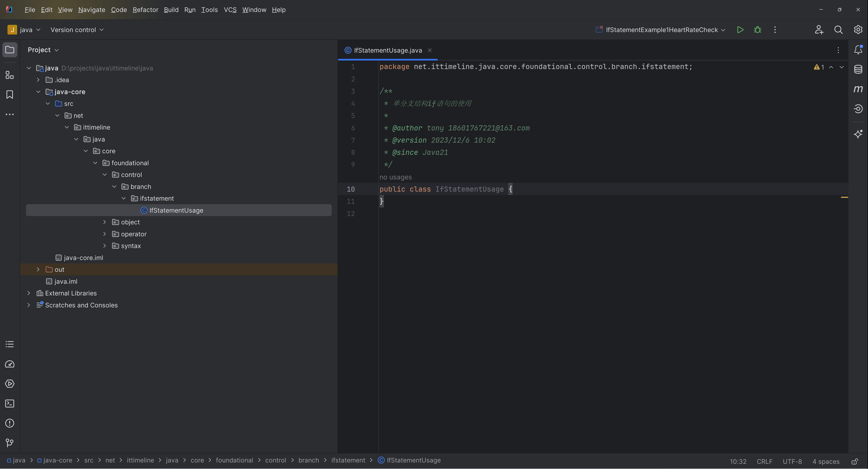Jump to previous highlighted error arrow
The image size is (868, 469).
click(831, 67)
